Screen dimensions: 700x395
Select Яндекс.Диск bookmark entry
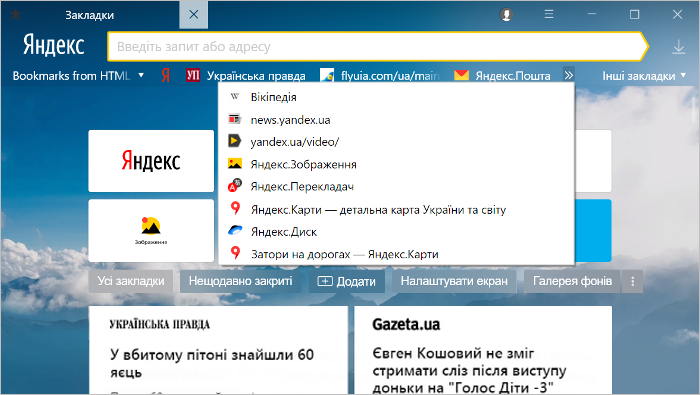(396, 232)
